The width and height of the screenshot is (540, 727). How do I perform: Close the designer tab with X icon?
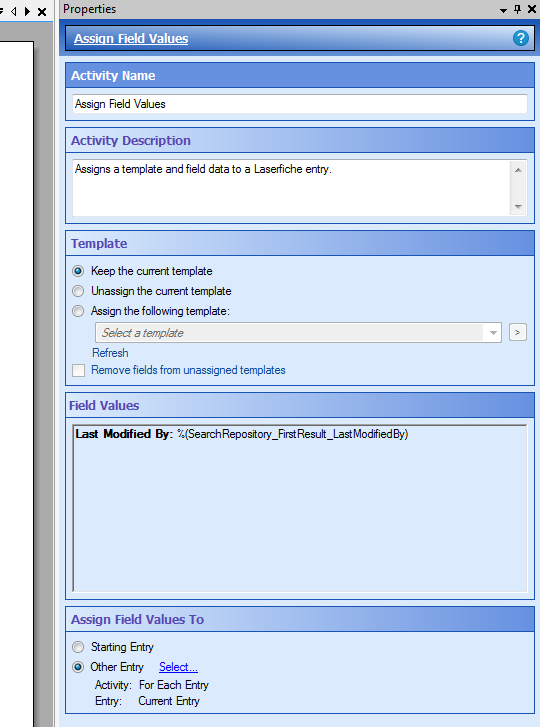pos(42,12)
